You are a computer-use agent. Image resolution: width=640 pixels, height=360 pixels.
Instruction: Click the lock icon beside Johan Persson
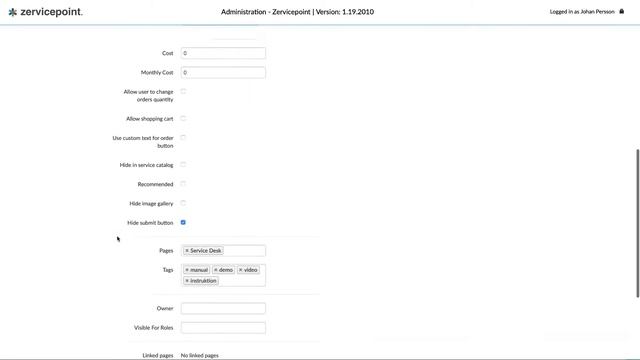click(x=622, y=11)
